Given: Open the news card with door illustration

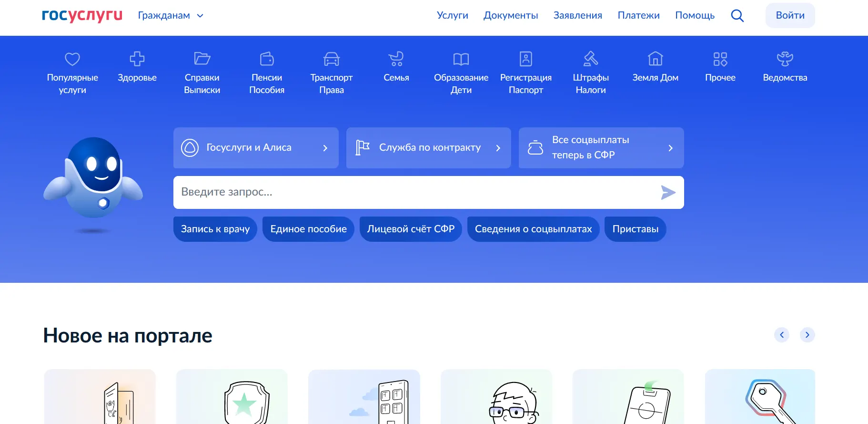Looking at the screenshot, I should pyautogui.click(x=100, y=397).
